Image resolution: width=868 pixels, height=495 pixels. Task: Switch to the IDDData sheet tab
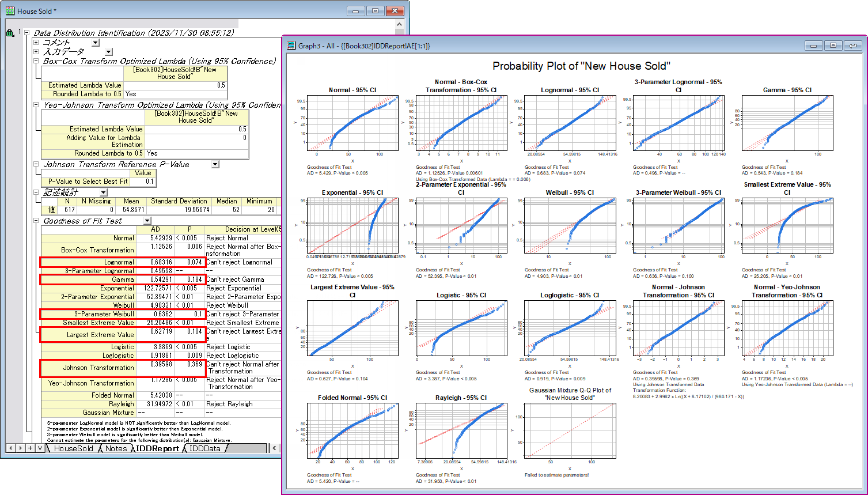[204, 448]
